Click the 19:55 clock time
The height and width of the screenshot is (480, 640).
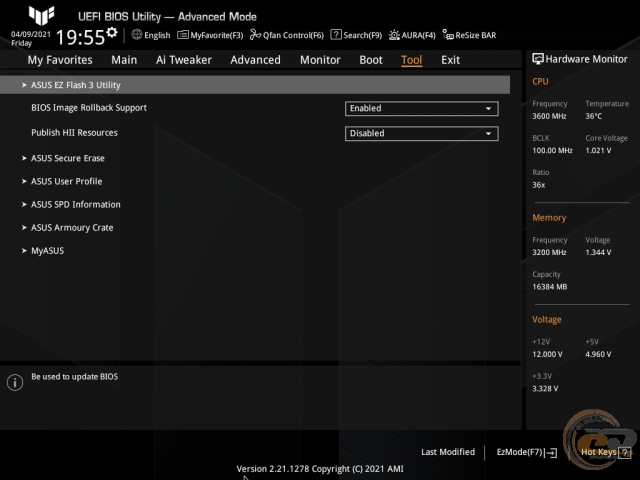[80, 37]
